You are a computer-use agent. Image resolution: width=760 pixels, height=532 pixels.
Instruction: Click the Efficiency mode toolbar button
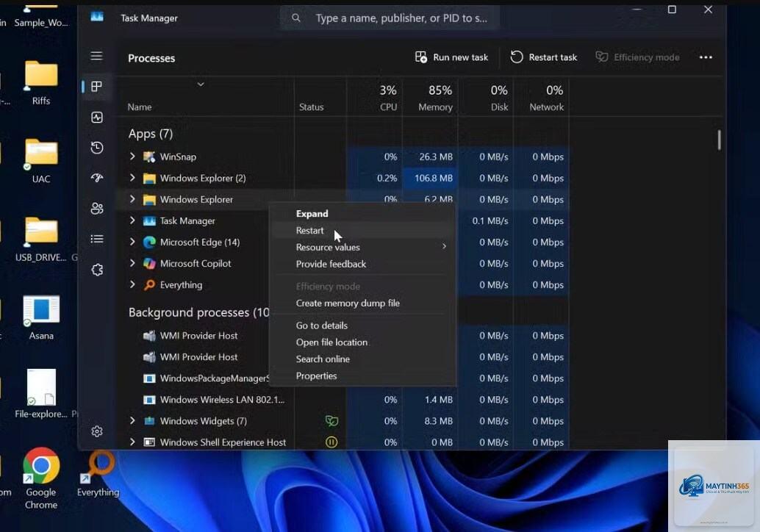click(x=637, y=57)
